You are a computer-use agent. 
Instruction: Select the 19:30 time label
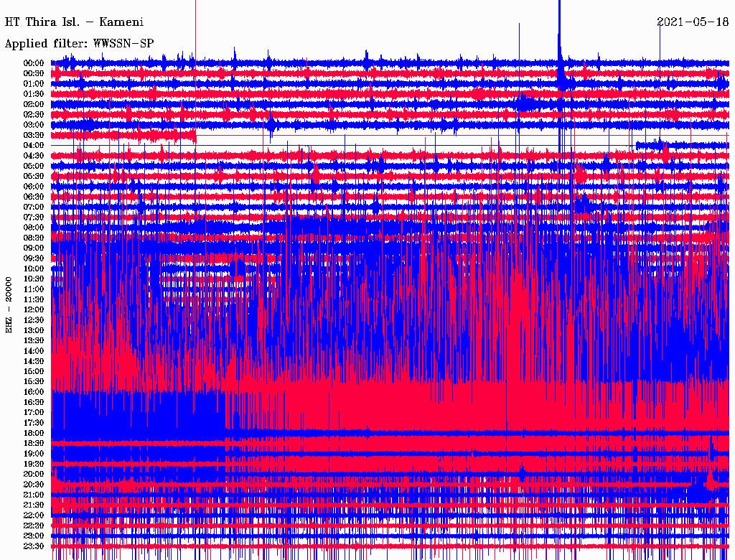click(34, 465)
